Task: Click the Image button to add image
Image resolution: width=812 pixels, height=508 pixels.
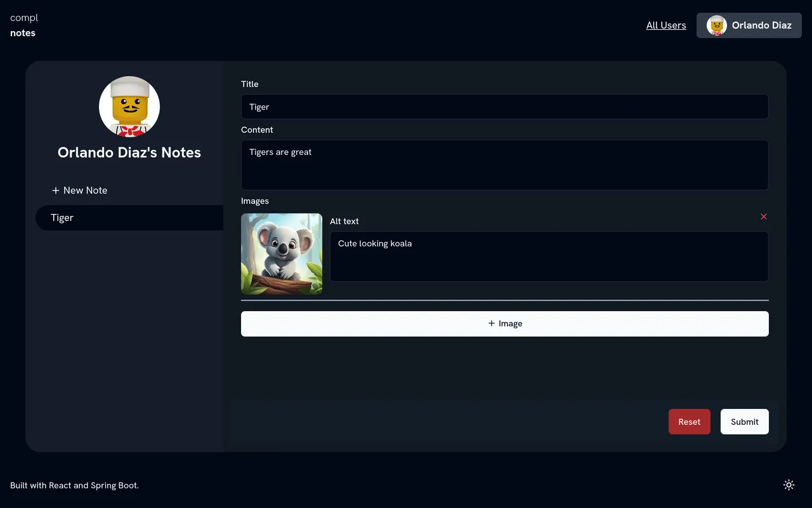Action: coord(504,323)
